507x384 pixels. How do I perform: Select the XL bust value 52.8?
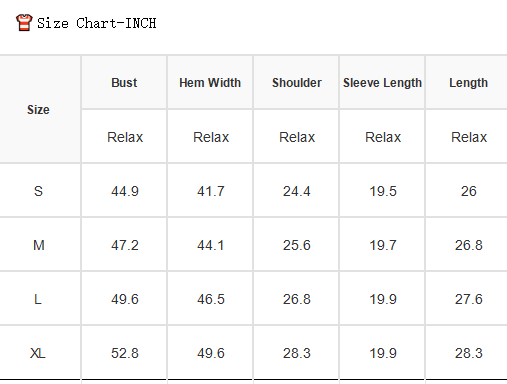pyautogui.click(x=125, y=353)
